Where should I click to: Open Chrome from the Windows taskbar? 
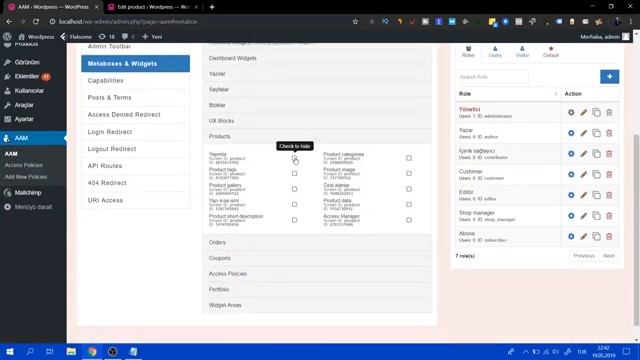92,351
